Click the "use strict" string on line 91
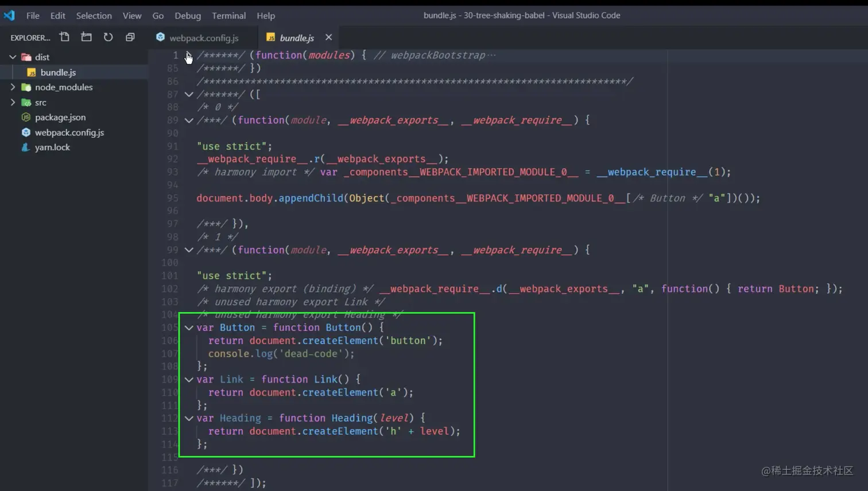The image size is (868, 491). click(x=231, y=146)
